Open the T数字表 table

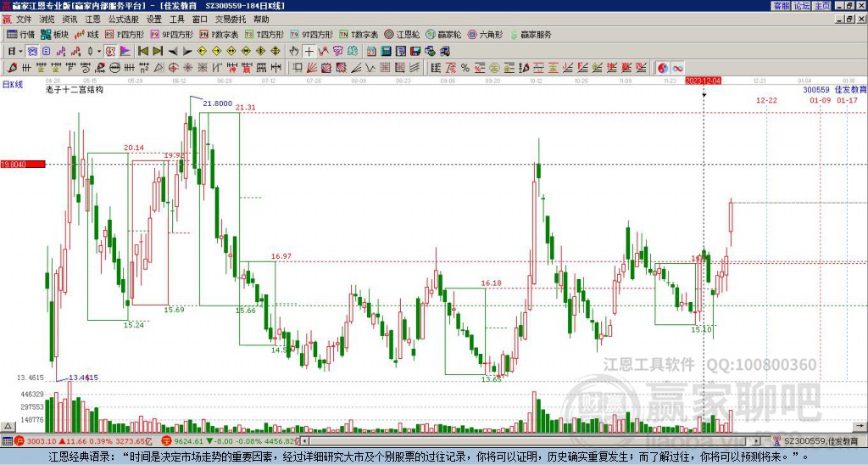click(359, 34)
